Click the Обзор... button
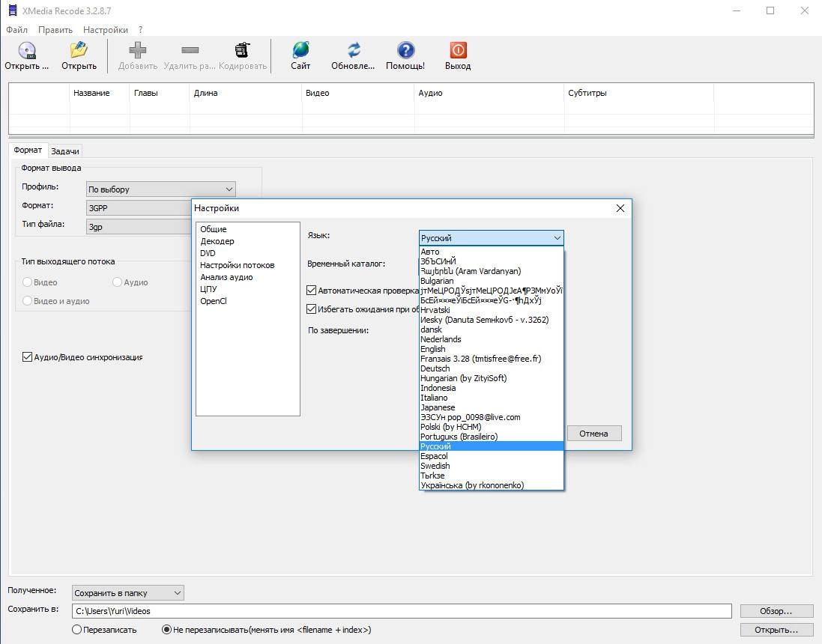822x644 pixels. (x=776, y=611)
